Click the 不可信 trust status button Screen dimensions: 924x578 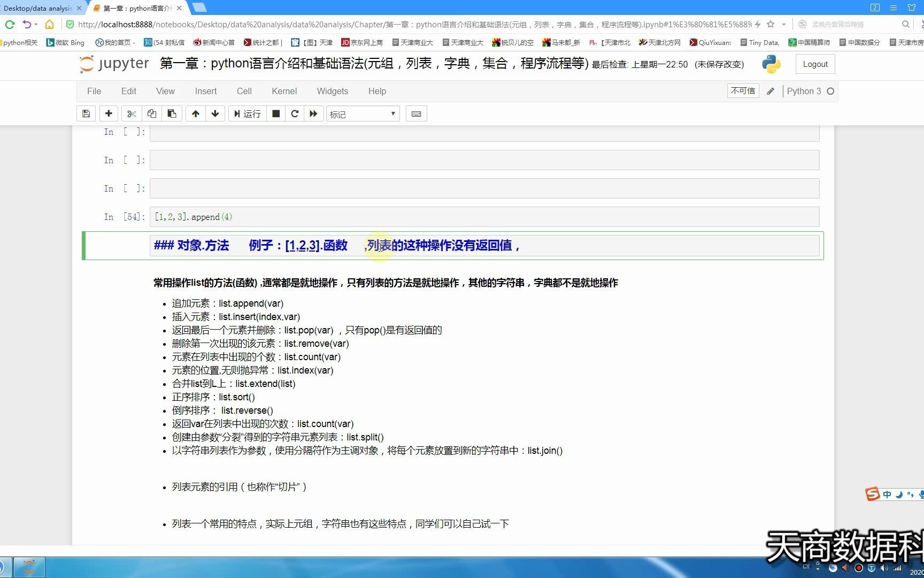pyautogui.click(x=743, y=90)
